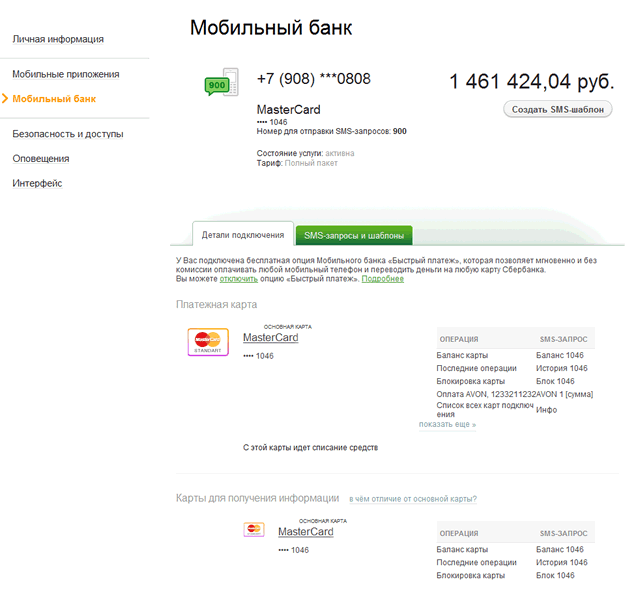Click the отключить link for Быстрый платеж
Viewport: 640px width, 605px height.
pyautogui.click(x=239, y=279)
